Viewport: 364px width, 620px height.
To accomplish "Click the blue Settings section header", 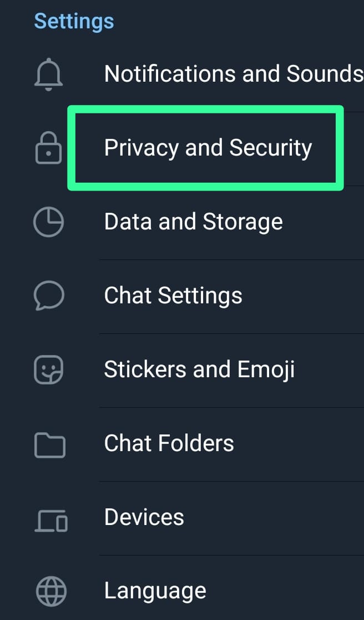I will pos(74,21).
